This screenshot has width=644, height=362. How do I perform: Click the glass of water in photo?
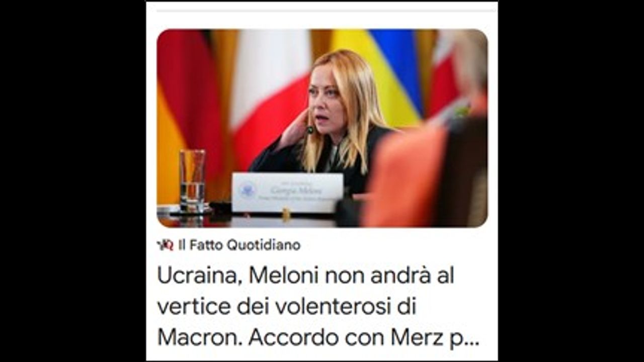pyautogui.click(x=192, y=180)
